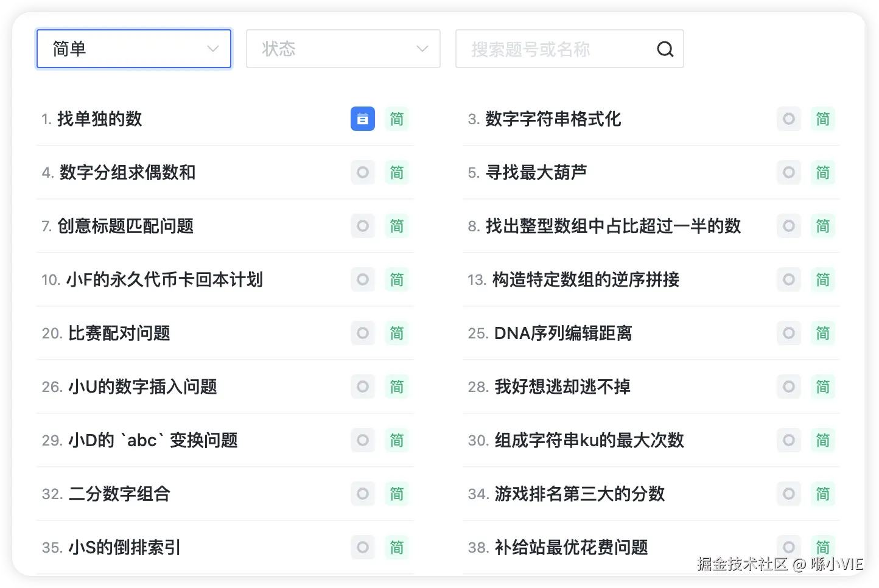Click the magnifier icon in the search box

point(665,49)
